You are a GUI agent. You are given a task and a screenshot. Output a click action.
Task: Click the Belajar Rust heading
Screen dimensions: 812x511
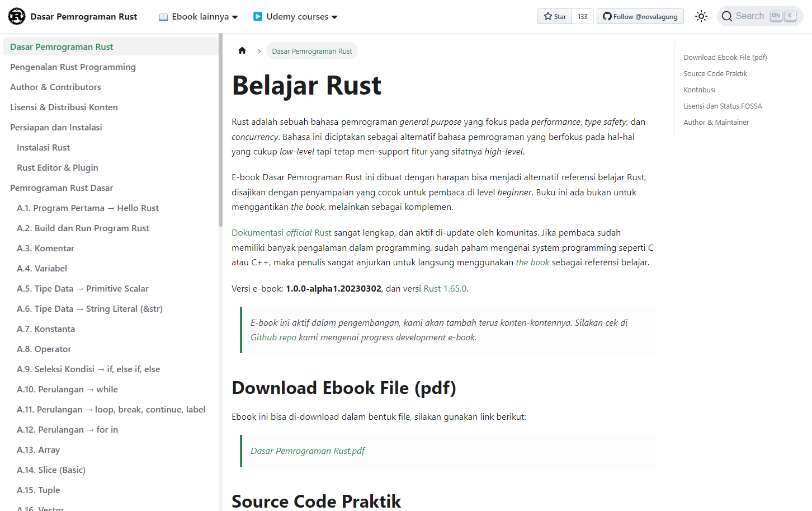tap(306, 86)
